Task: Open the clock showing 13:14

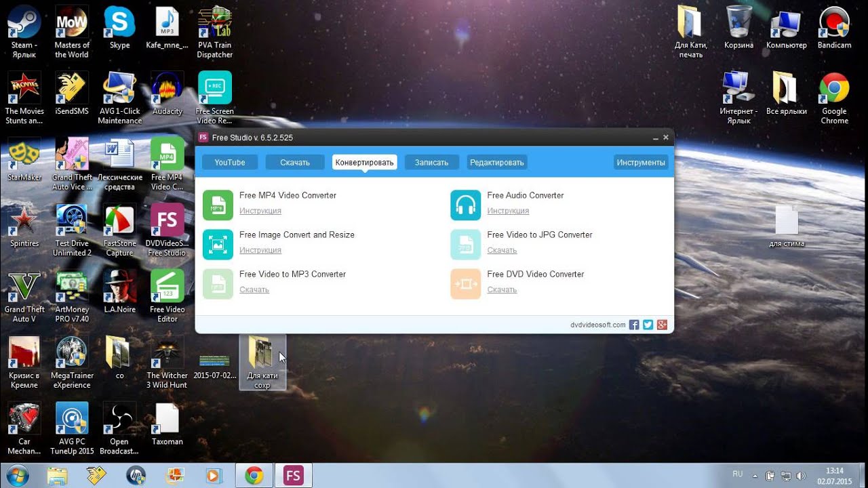Action: (x=835, y=476)
